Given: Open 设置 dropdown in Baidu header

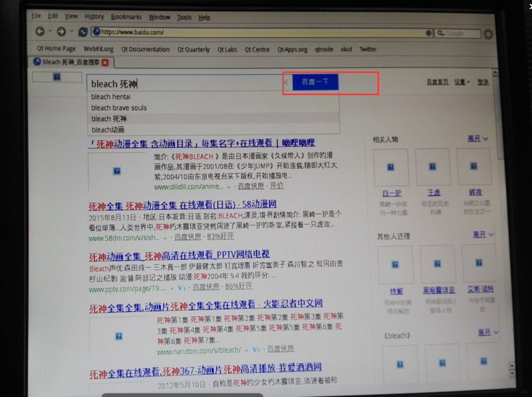Looking at the screenshot, I should click(462, 82).
